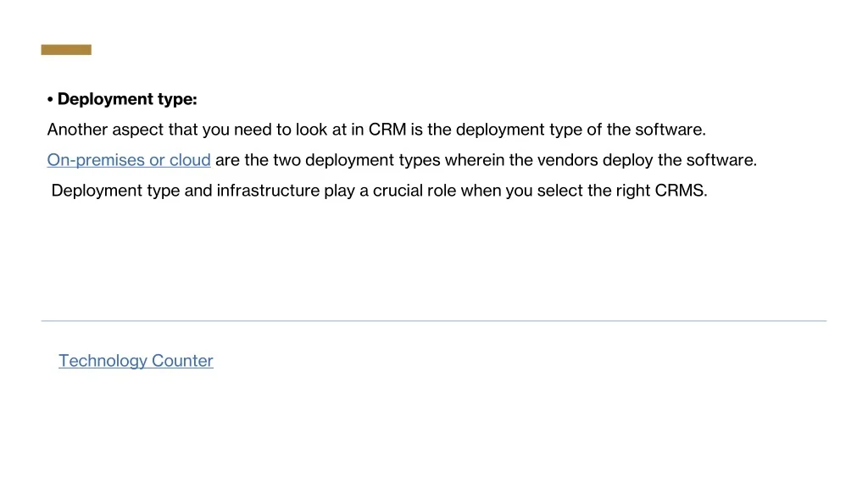The height and width of the screenshot is (488, 868).
Task: Click the thin horizontal divider line
Action: (x=434, y=321)
